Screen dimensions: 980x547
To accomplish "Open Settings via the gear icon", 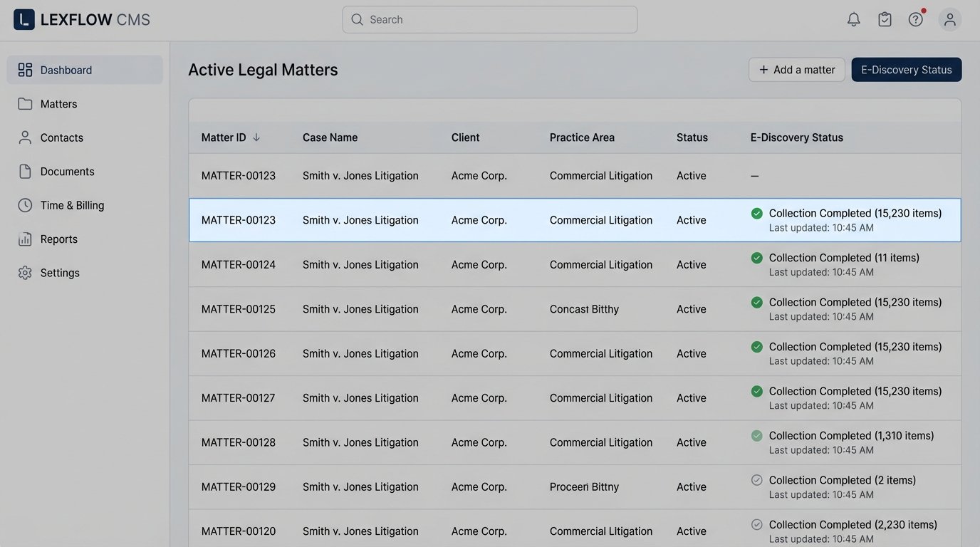I will 24,272.
